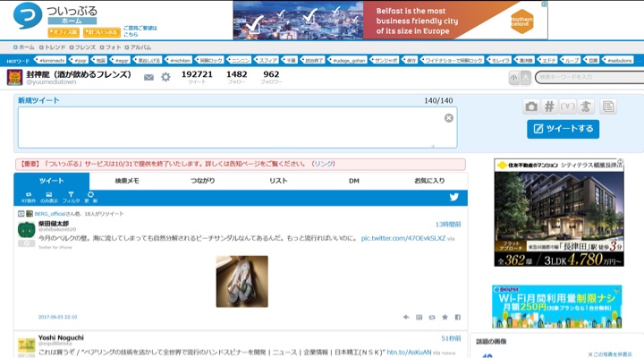644x358 pixels.
Task: Click the orange オフィス版 button
Action: [64, 32]
